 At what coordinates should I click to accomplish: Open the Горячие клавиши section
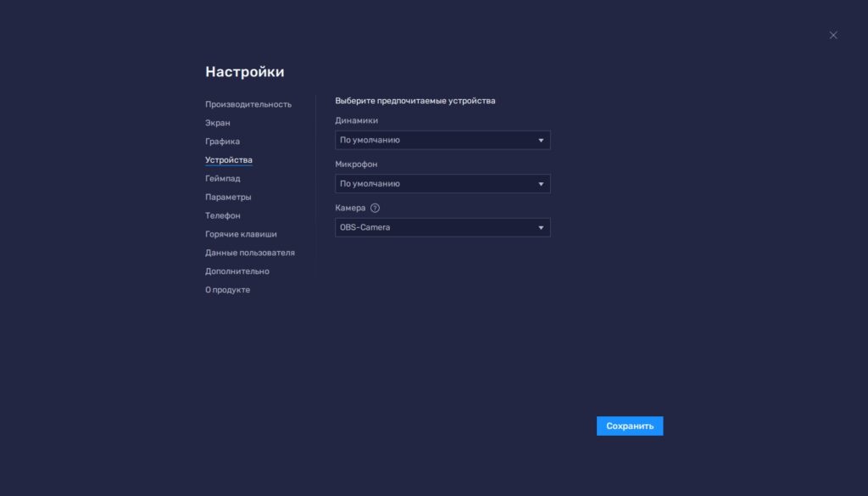point(240,234)
